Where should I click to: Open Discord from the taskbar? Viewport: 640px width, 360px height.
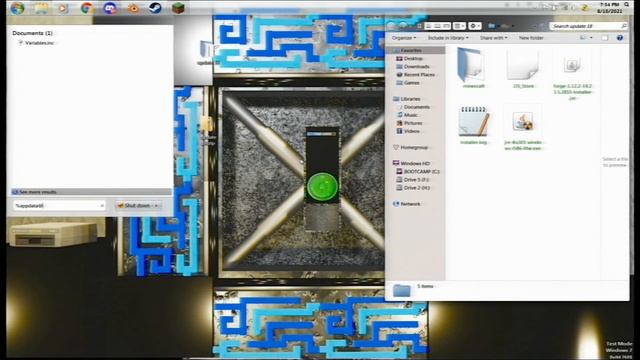(x=110, y=8)
